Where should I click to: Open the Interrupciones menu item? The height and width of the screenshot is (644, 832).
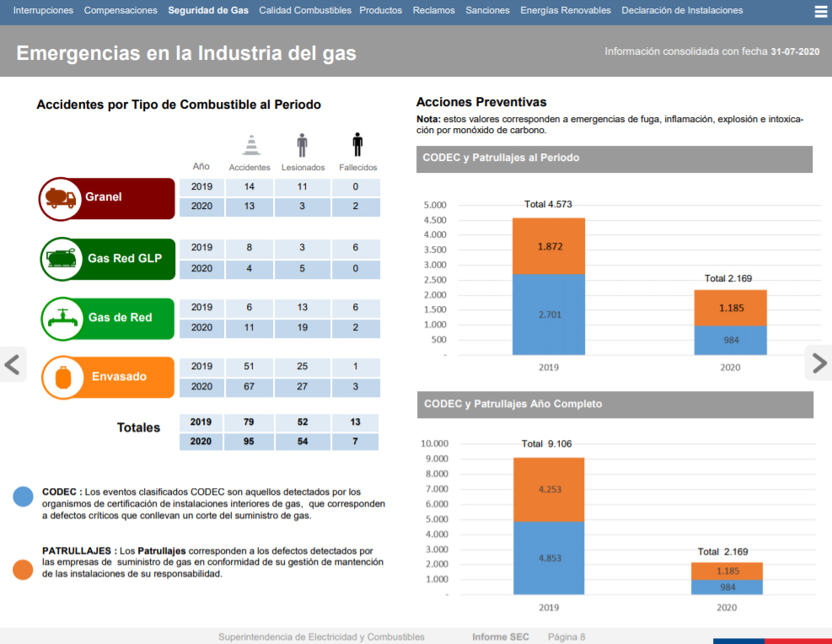(44, 11)
